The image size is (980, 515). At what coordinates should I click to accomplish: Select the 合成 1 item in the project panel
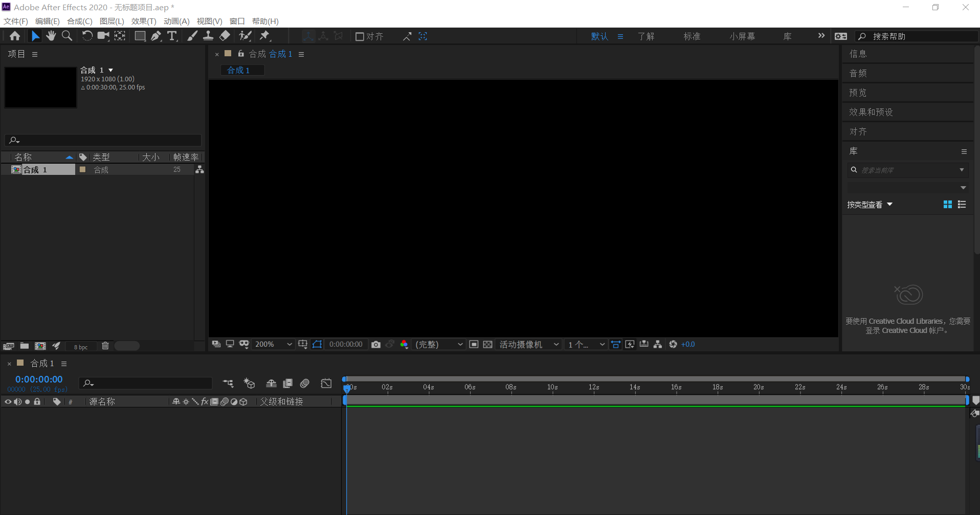click(x=36, y=169)
